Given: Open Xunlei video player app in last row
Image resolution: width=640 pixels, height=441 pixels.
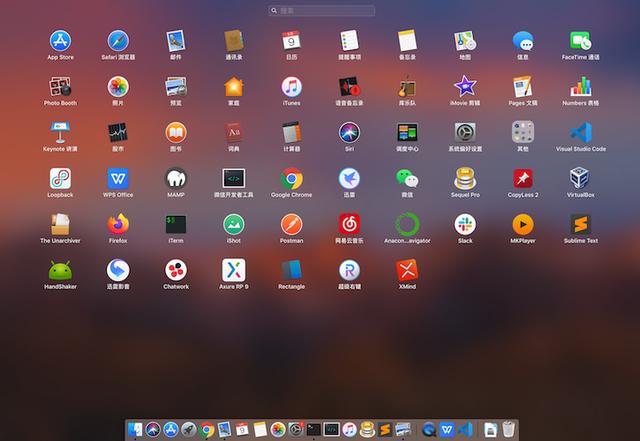Looking at the screenshot, I should (118, 270).
